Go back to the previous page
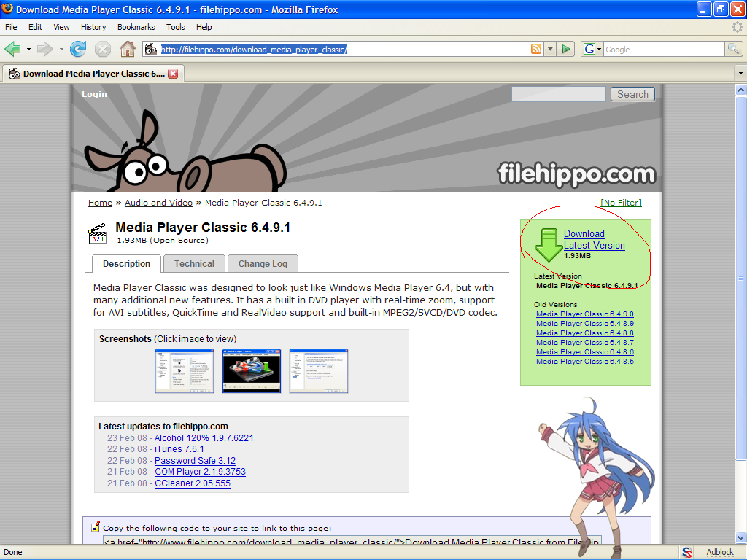This screenshot has width=747, height=560. [15, 49]
